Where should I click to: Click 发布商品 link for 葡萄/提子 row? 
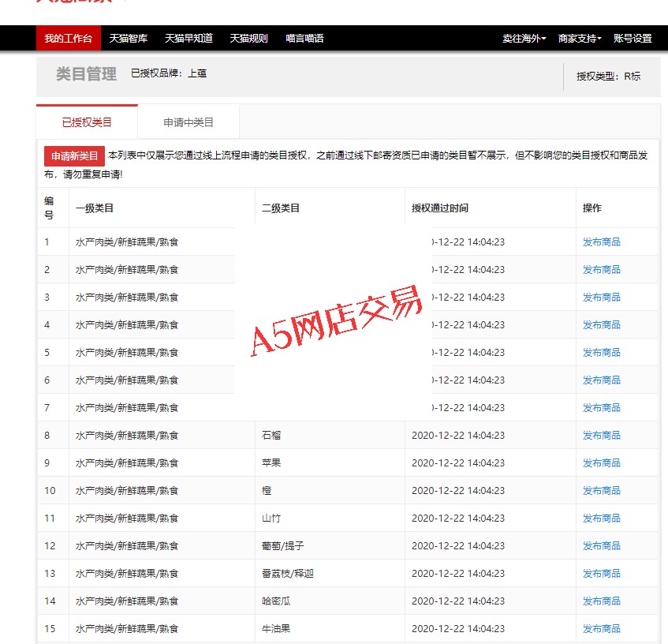(602, 546)
